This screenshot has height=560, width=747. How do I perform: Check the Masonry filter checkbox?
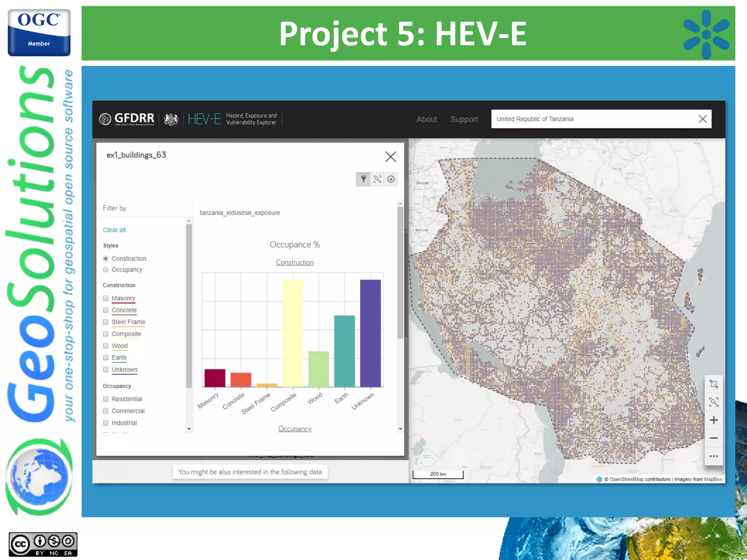click(106, 298)
